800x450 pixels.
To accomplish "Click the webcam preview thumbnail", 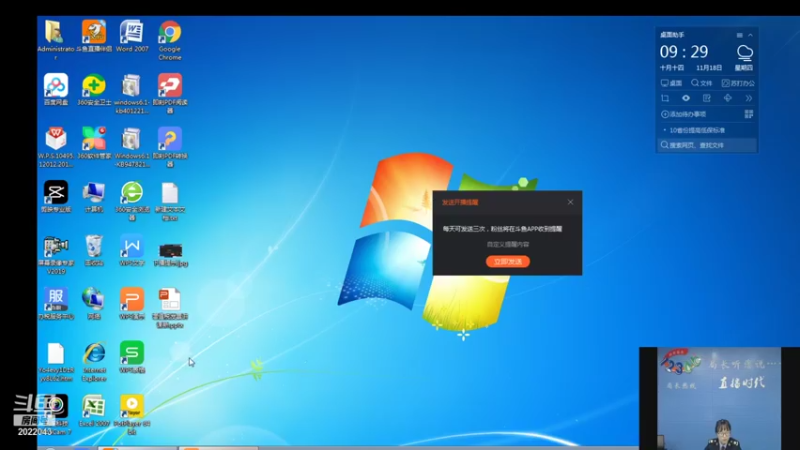I will point(719,398).
